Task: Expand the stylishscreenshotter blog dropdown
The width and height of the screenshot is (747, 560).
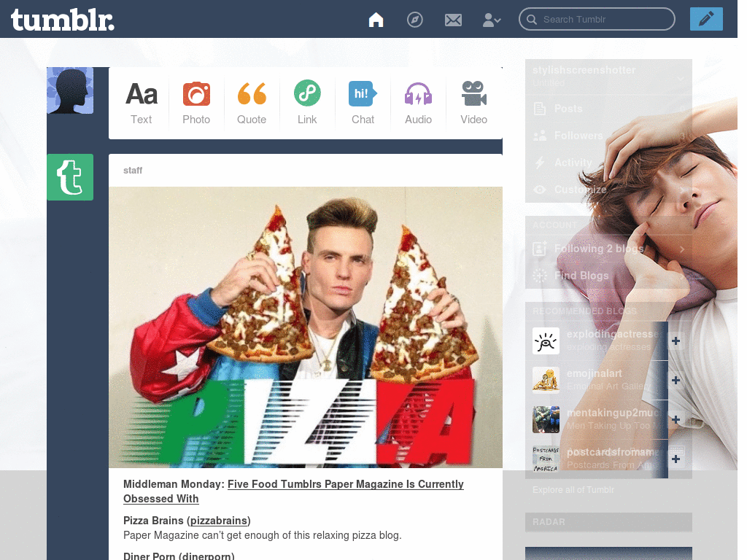Action: (681, 78)
